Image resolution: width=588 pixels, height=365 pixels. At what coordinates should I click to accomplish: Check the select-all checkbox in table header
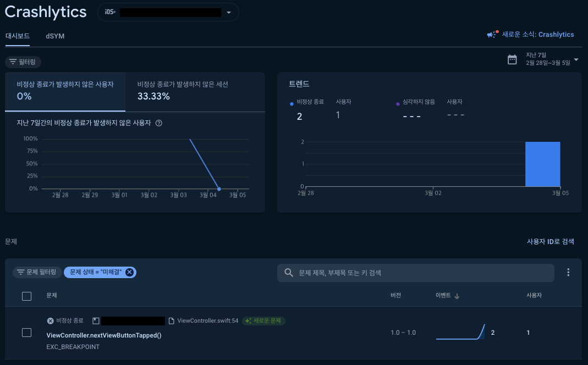coord(26,296)
